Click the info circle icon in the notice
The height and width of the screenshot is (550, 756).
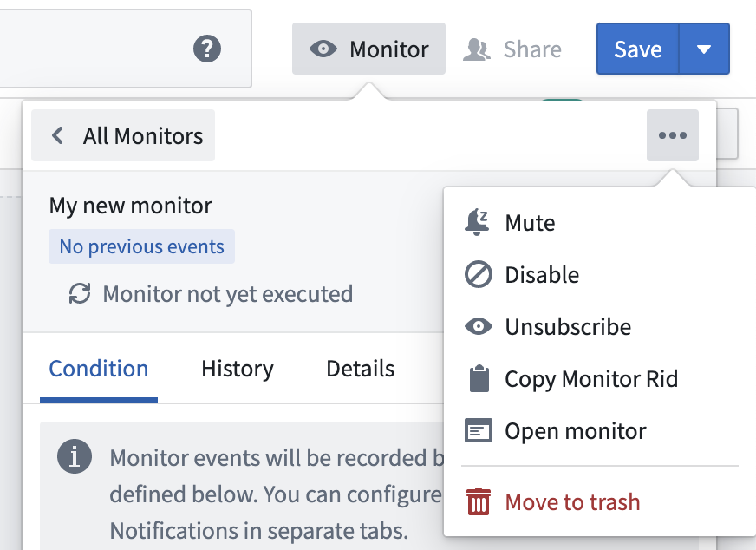point(75,456)
